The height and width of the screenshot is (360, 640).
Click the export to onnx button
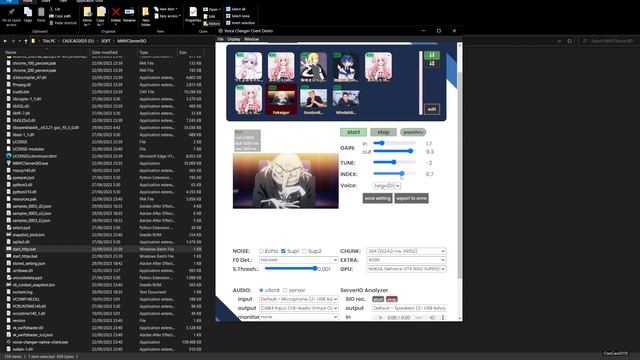tap(411, 198)
